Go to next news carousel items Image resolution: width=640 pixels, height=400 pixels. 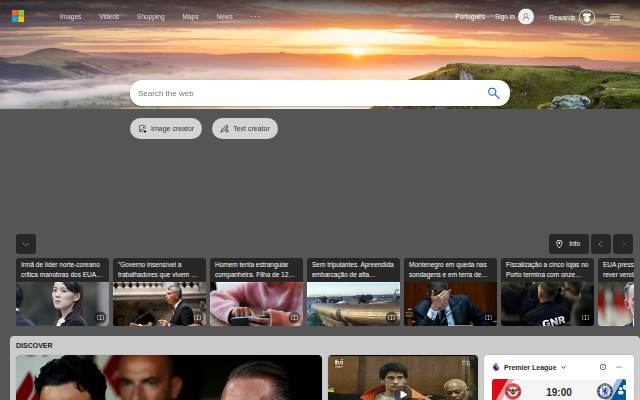point(623,244)
